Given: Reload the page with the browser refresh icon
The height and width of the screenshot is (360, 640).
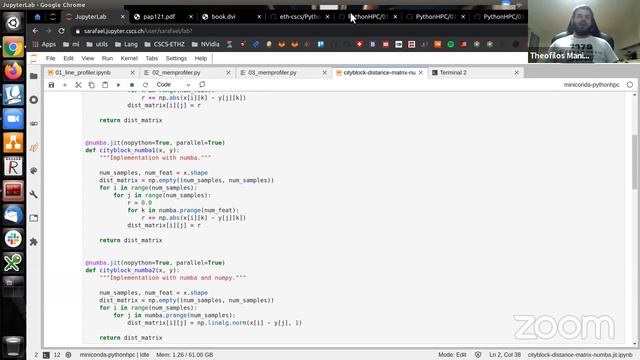Looking at the screenshot, I should pyautogui.click(x=61, y=31).
